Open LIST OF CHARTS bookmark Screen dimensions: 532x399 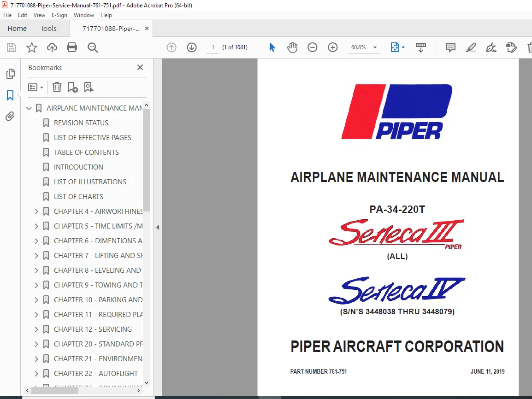click(x=78, y=197)
